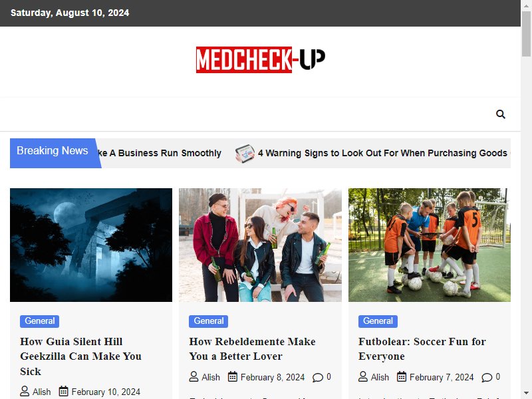Screen dimensions: 532x399
Task: Open 'How Rebeldemente Make You a Better Lover'
Action: click(x=252, y=348)
